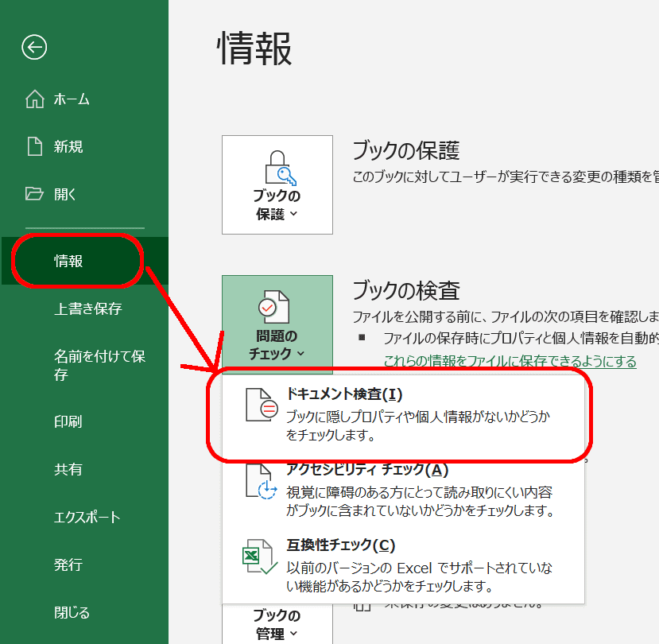Click the 互換性チェック Excel icon
Screen dimensions: 659x644
click(x=260, y=557)
